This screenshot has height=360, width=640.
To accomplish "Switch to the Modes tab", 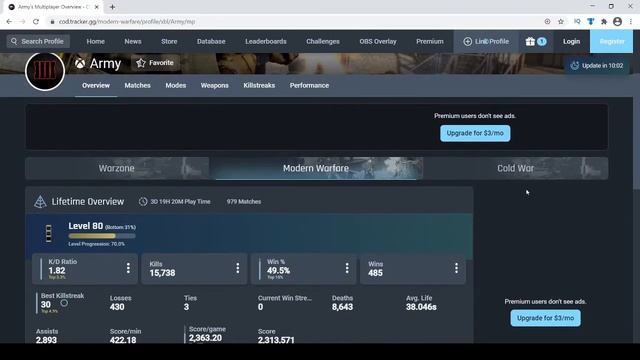I will pos(176,85).
